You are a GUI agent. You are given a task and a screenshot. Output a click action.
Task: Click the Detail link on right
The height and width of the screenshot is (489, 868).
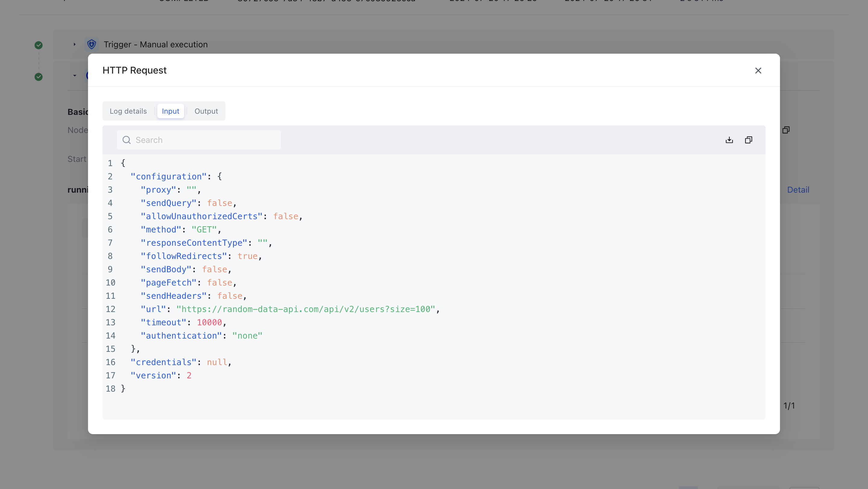pos(797,190)
